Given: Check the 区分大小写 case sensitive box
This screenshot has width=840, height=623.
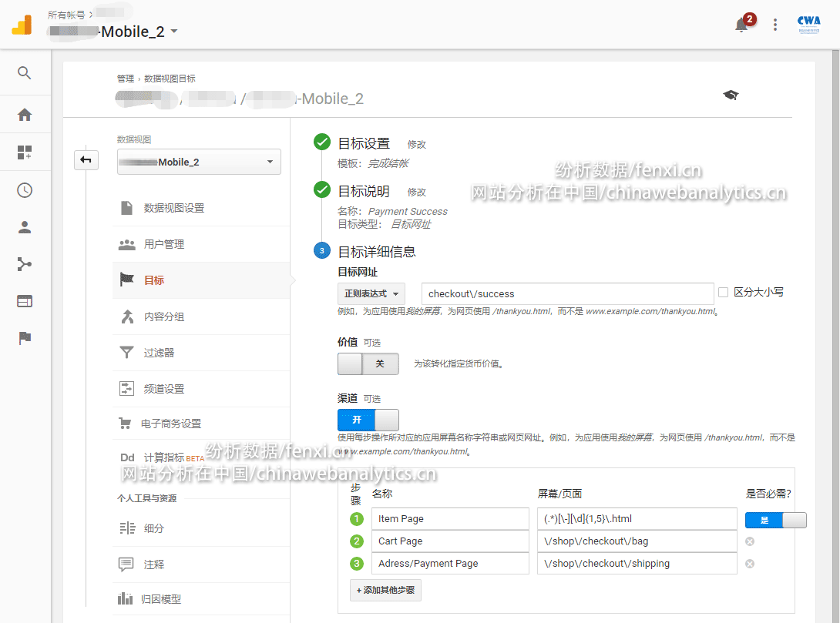Looking at the screenshot, I should pyautogui.click(x=723, y=293).
